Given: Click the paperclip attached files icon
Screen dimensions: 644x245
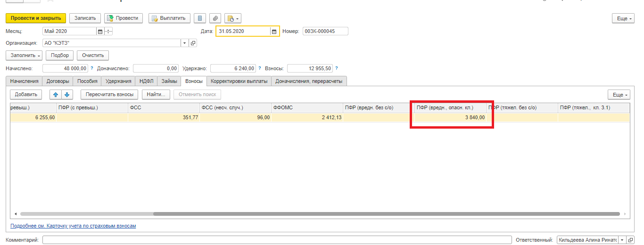Looking at the screenshot, I should pyautogui.click(x=215, y=18).
